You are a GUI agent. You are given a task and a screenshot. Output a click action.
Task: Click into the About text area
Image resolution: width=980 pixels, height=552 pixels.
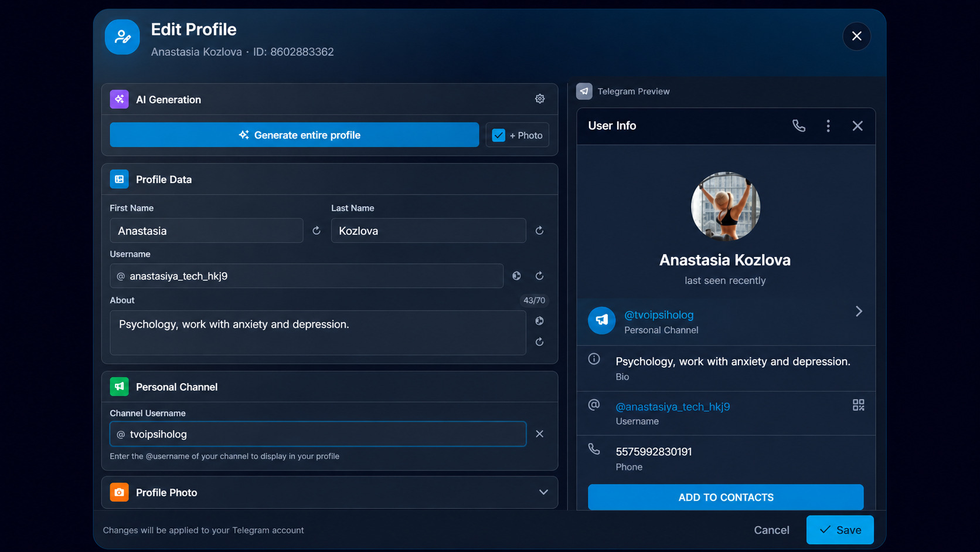coord(318,333)
